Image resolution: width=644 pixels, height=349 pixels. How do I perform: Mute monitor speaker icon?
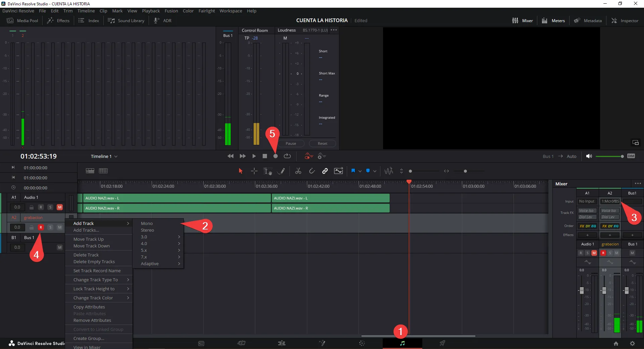(589, 156)
